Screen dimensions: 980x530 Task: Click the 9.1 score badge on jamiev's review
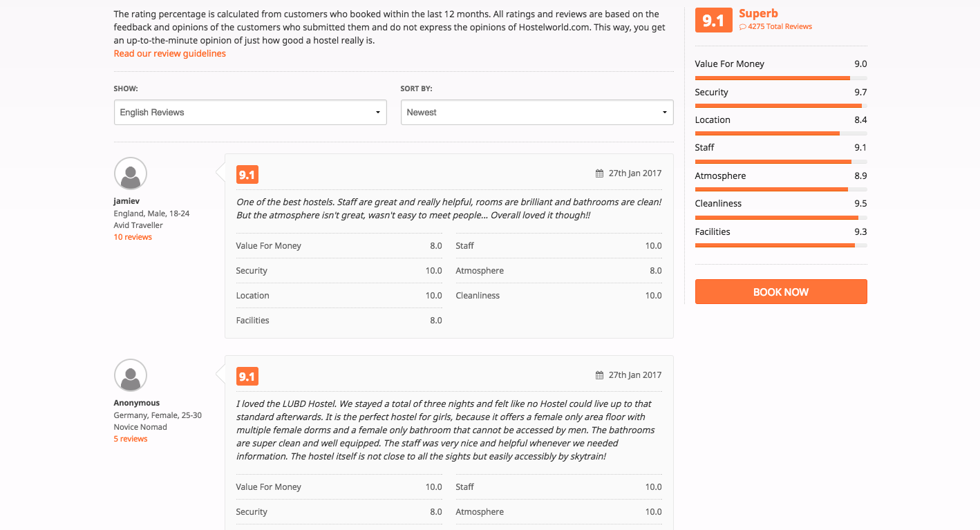[247, 175]
